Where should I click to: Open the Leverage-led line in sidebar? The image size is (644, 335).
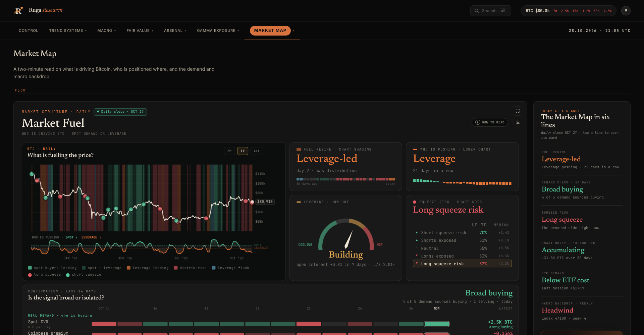582,160
